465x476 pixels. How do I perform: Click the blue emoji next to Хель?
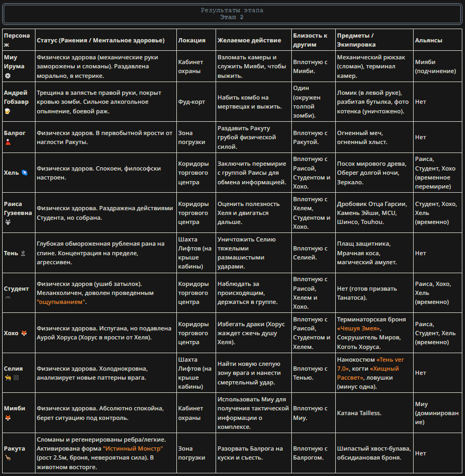click(24, 173)
